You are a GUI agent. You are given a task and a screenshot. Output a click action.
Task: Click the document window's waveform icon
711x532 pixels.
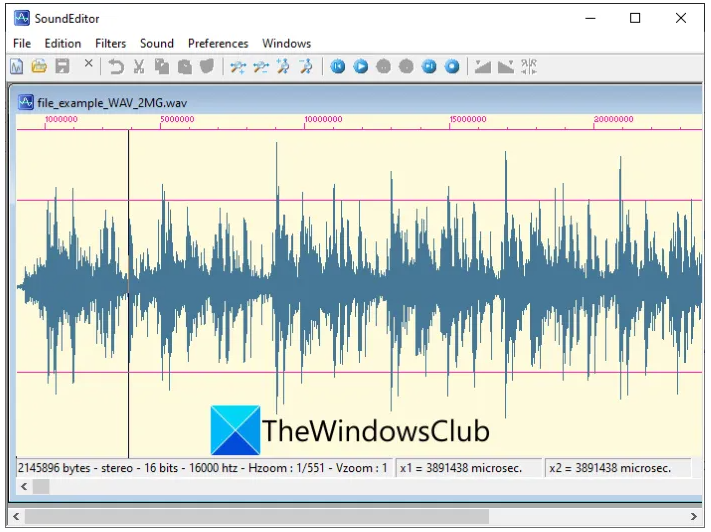pyautogui.click(x=26, y=102)
